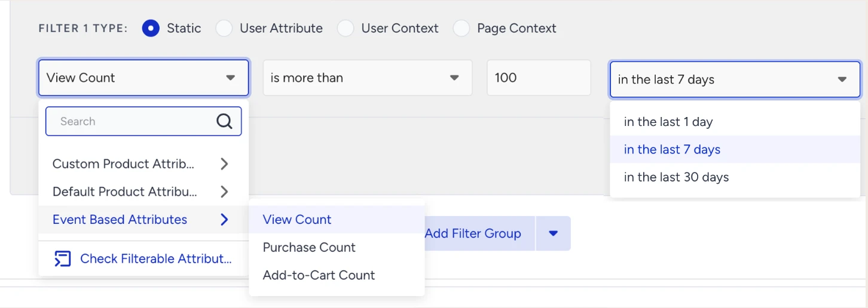Open the 'in the last 7 days' dropdown

[735, 79]
